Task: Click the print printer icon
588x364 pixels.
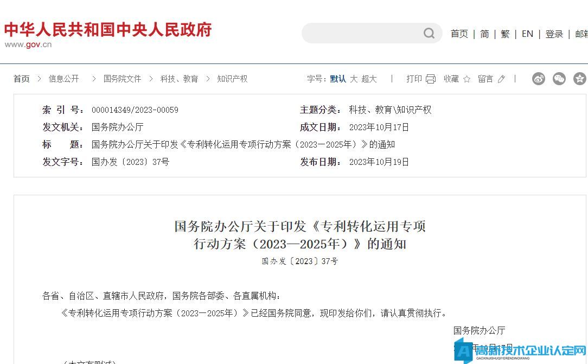Action: 431,79
